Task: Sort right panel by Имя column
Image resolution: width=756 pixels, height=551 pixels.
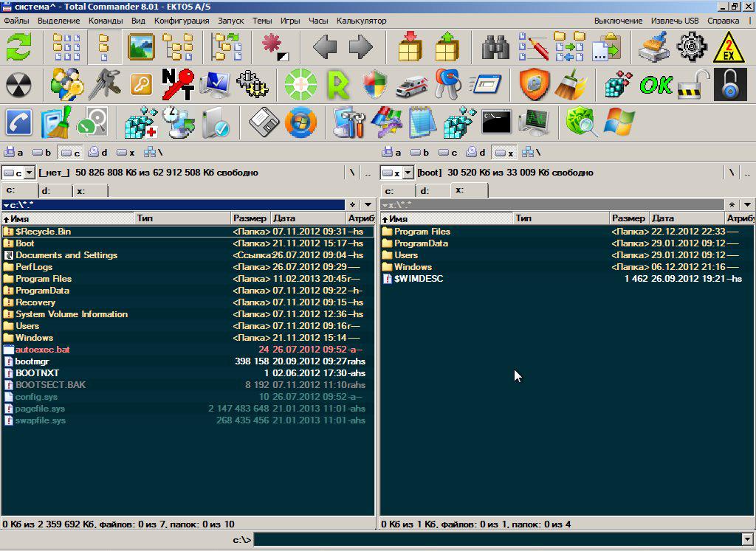Action: [446, 218]
